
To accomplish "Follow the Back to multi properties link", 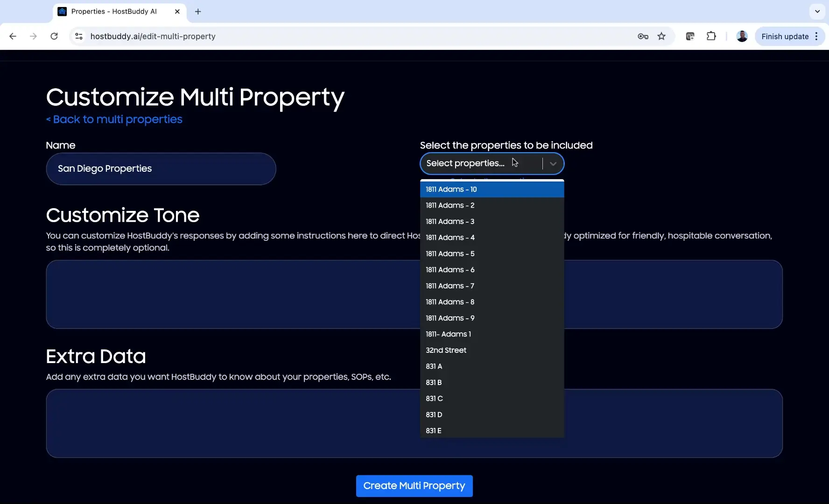I will pos(114,119).
